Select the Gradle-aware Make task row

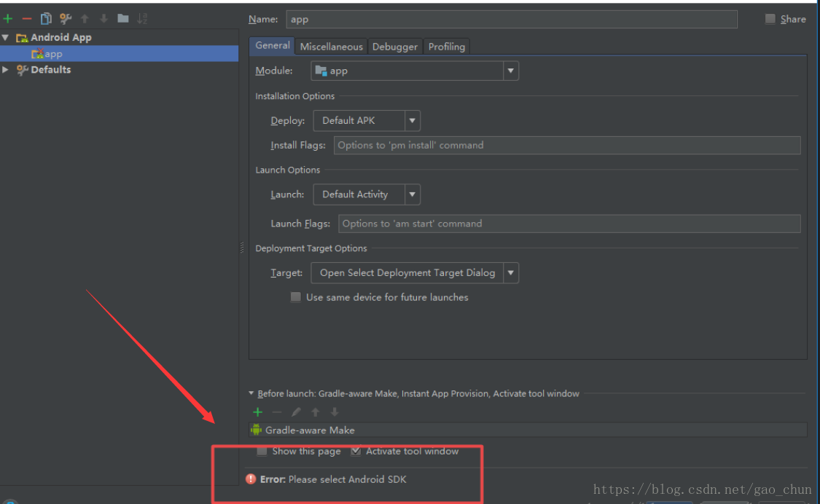click(528, 430)
